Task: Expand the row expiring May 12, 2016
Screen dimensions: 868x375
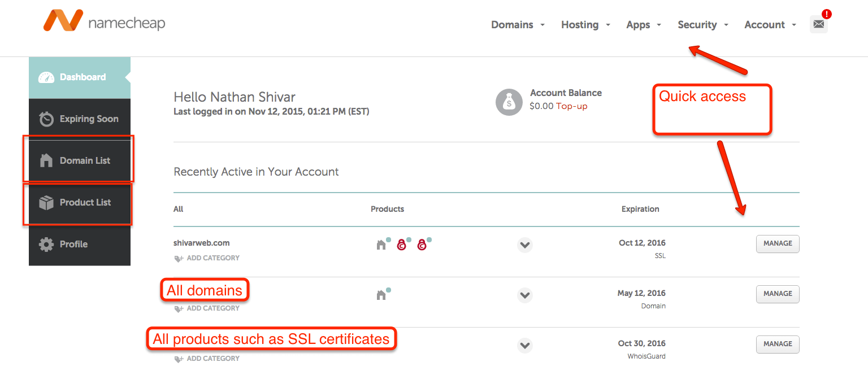Action: pyautogui.click(x=525, y=295)
